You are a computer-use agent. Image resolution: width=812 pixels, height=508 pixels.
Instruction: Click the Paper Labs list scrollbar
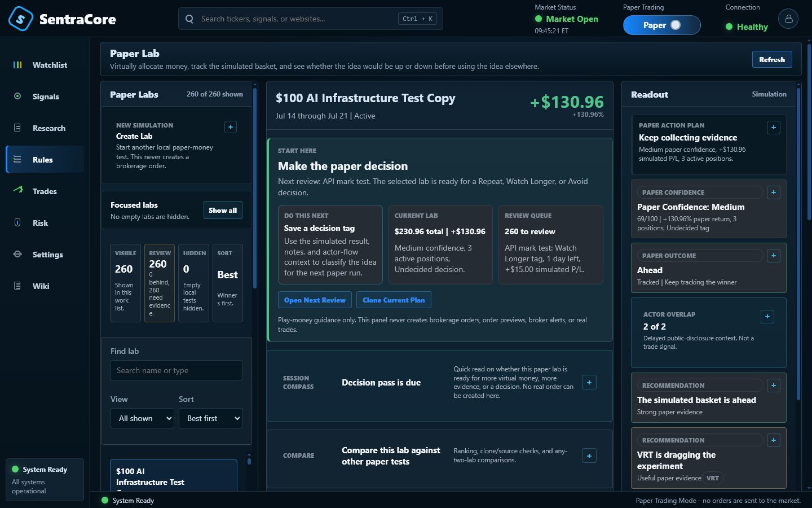click(x=255, y=187)
